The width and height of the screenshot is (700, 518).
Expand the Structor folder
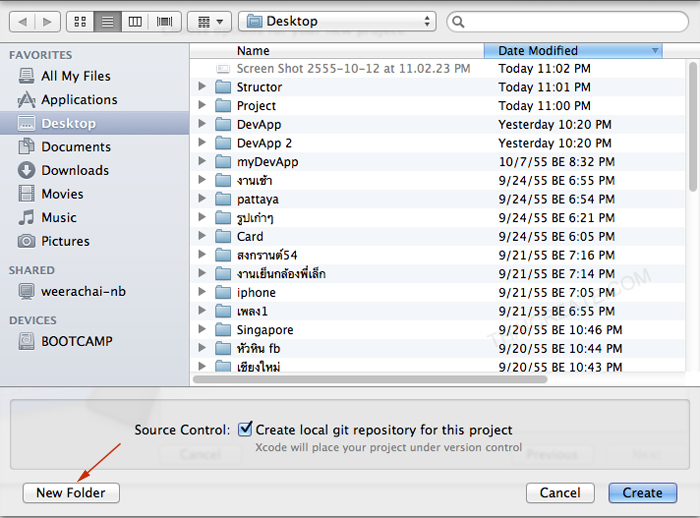coord(202,87)
